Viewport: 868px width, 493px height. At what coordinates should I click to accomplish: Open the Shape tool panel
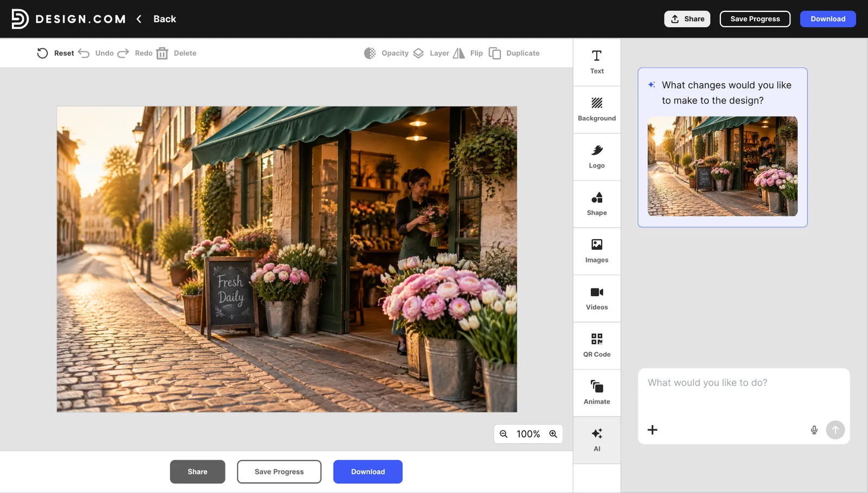tap(597, 204)
